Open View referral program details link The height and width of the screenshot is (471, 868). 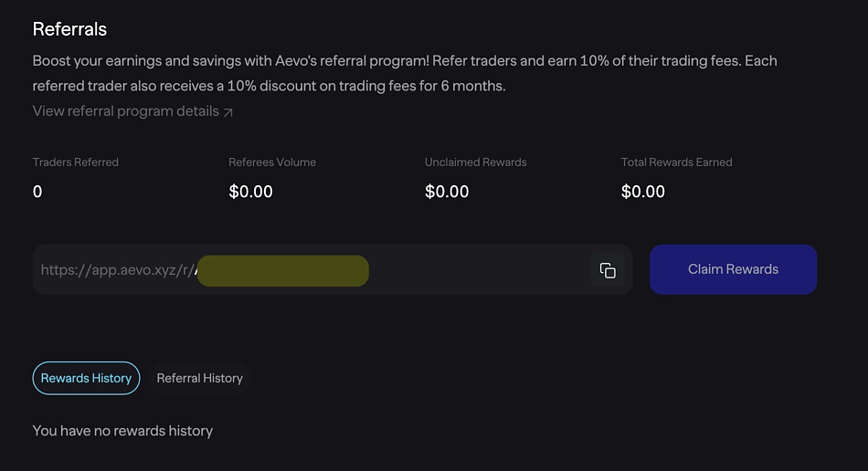click(125, 111)
